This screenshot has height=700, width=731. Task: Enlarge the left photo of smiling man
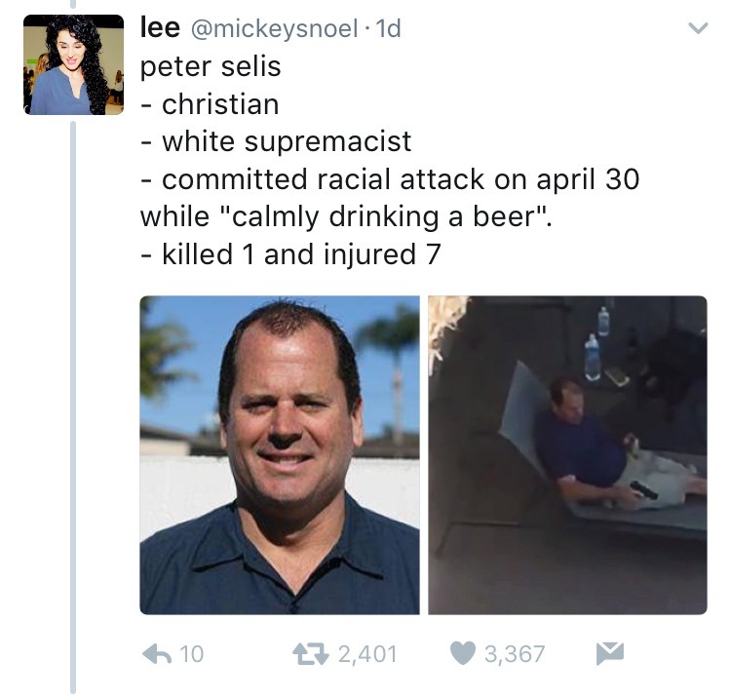(x=280, y=455)
